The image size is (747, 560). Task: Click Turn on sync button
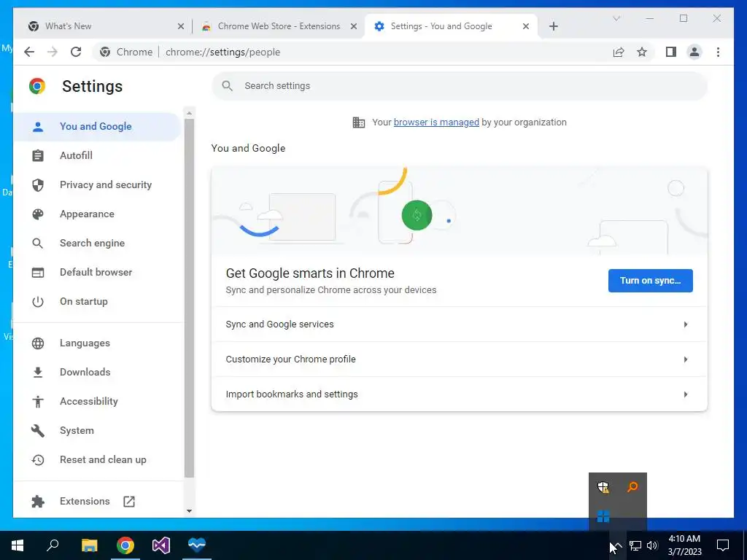650,281
